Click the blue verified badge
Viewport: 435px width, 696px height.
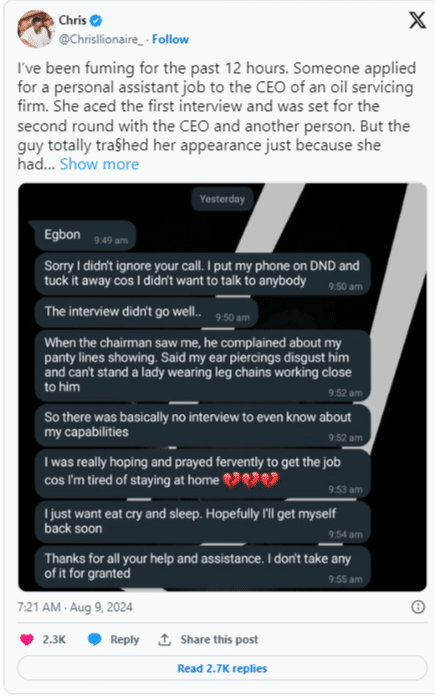pyautogui.click(x=96, y=20)
